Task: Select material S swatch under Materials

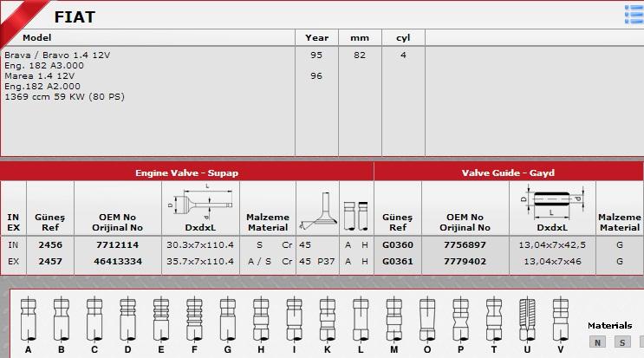Action: coord(622,342)
